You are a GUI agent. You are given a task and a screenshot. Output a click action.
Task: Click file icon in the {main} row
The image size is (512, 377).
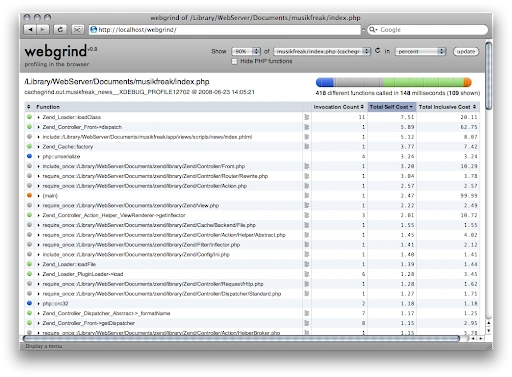(x=307, y=195)
